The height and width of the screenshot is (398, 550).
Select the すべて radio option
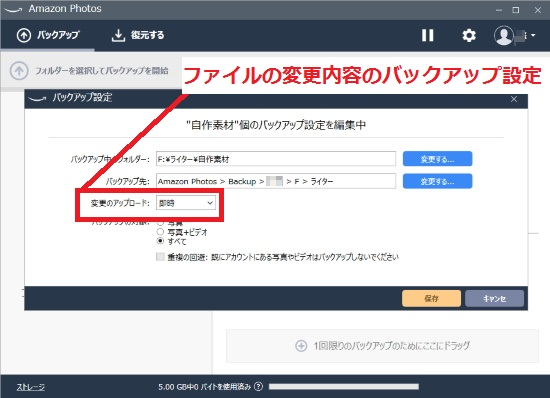pyautogui.click(x=160, y=241)
